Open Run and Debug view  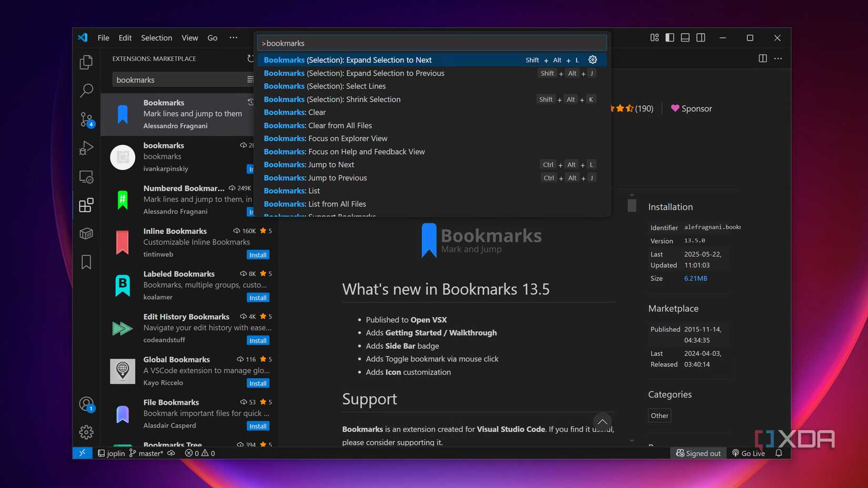[x=86, y=148]
